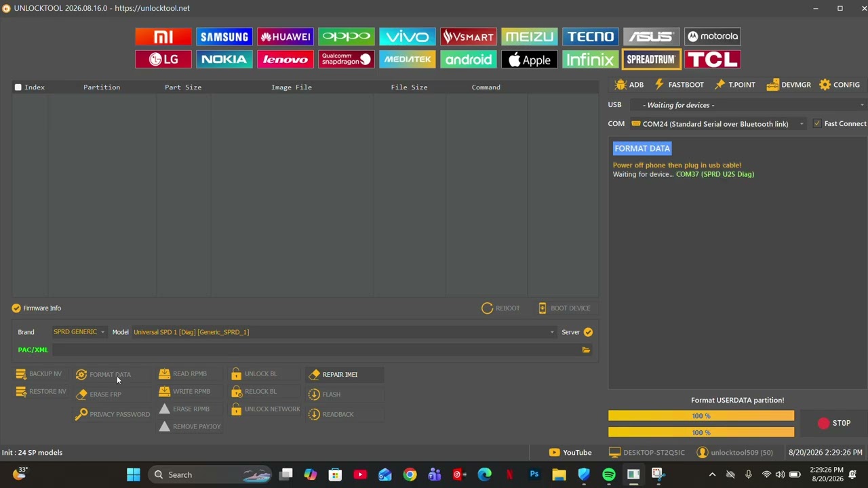Show hidden system tray icons
The height and width of the screenshot is (488, 868).
pos(712,474)
